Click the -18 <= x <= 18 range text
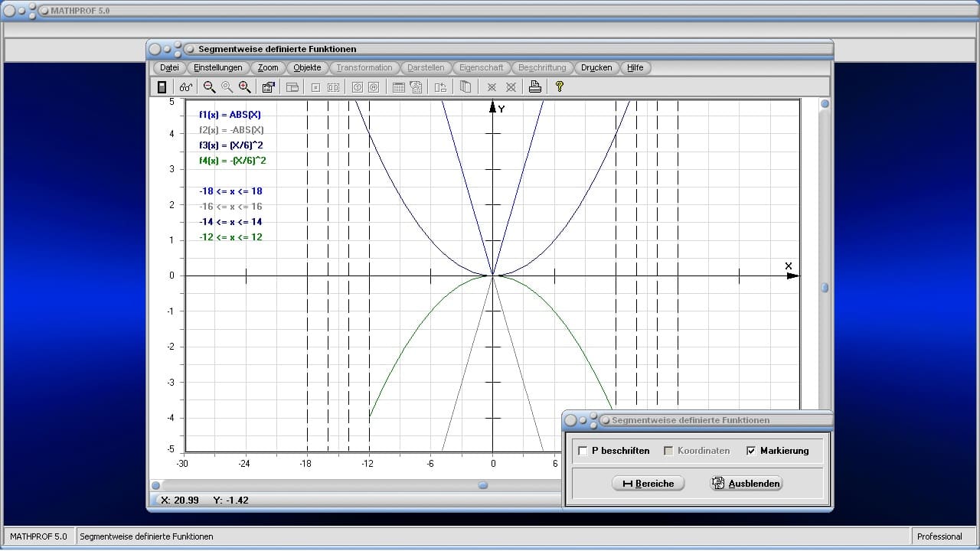Image resolution: width=980 pixels, height=551 pixels. [x=230, y=191]
